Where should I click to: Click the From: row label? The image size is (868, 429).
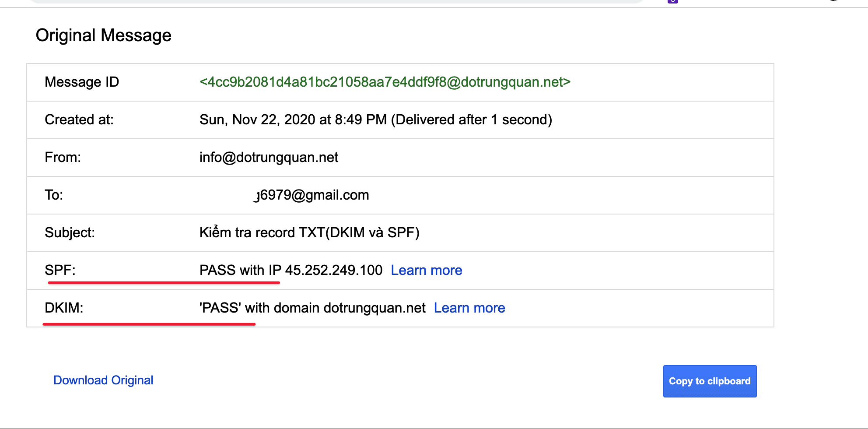pos(63,157)
